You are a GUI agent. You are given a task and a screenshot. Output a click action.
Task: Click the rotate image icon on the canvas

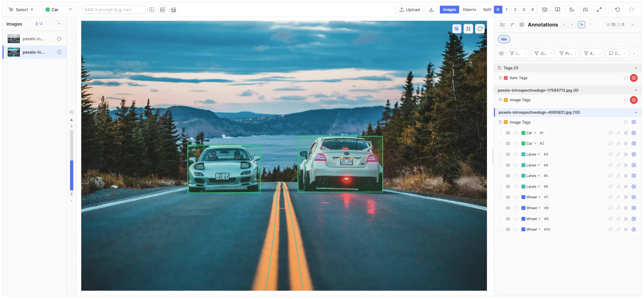480,29
